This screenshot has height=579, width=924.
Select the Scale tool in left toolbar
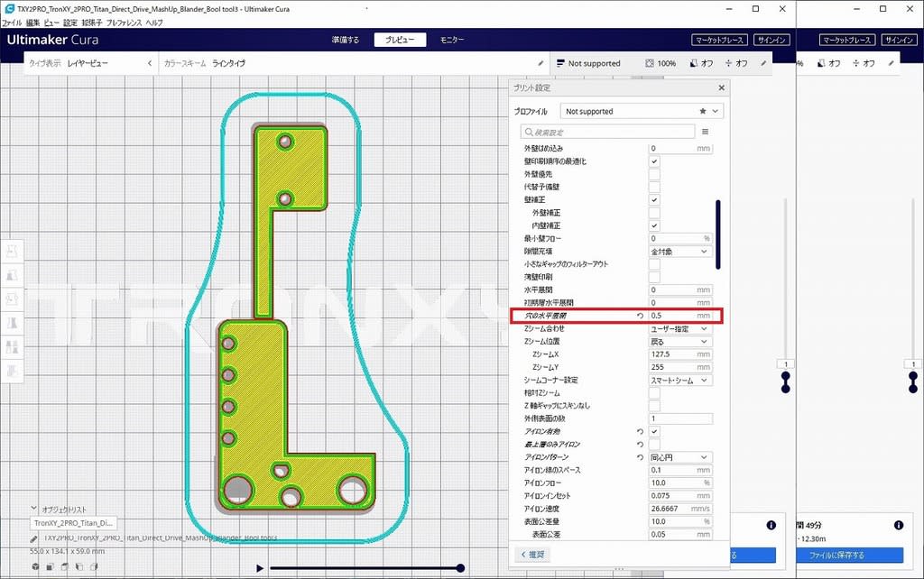pyautogui.click(x=12, y=275)
